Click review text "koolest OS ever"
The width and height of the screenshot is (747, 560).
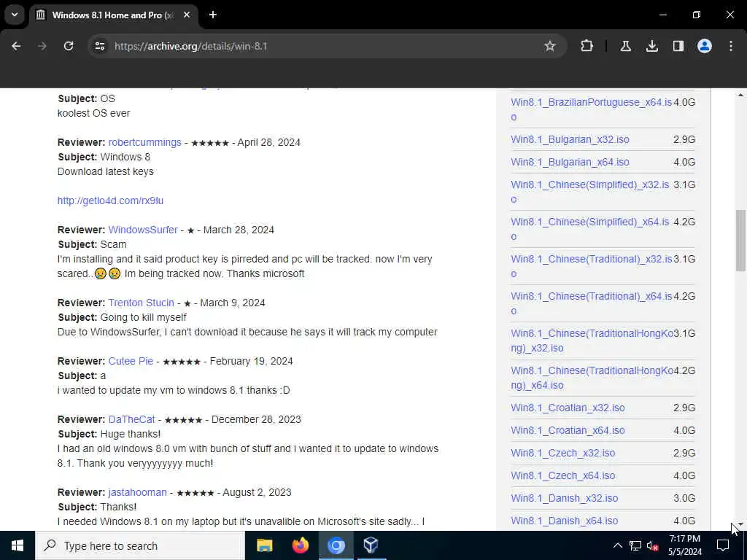pos(93,113)
